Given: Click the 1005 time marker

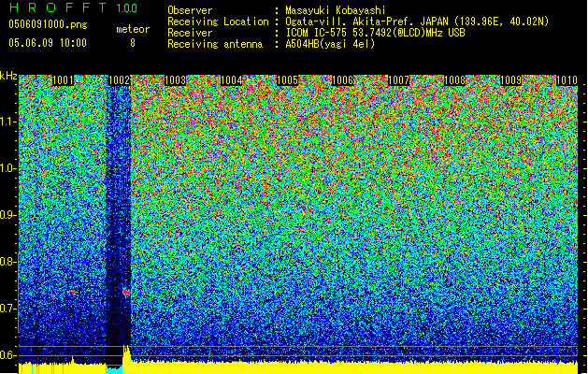Looking at the screenshot, I should (x=287, y=80).
